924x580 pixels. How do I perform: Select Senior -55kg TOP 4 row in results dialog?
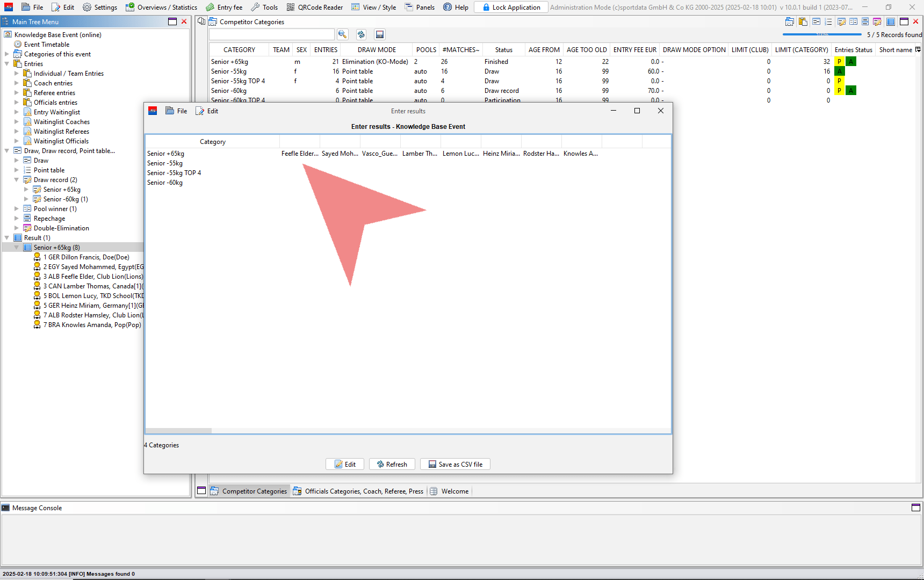[x=174, y=173]
